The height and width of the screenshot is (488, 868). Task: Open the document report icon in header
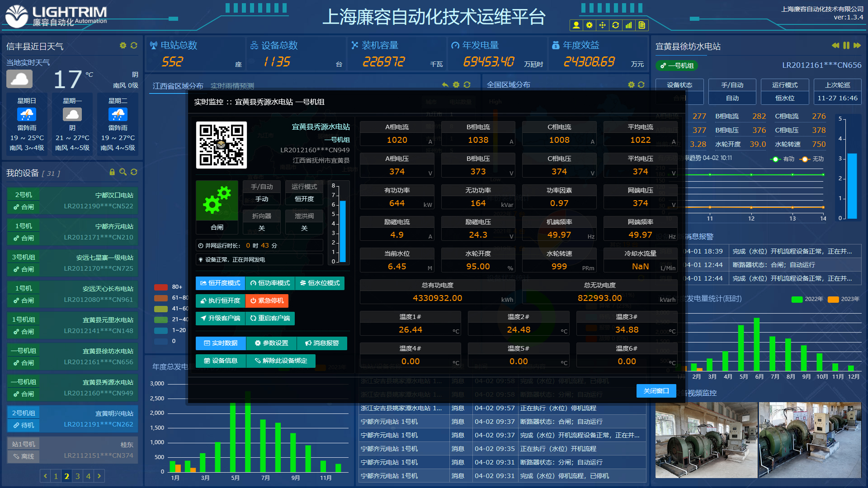(x=642, y=25)
